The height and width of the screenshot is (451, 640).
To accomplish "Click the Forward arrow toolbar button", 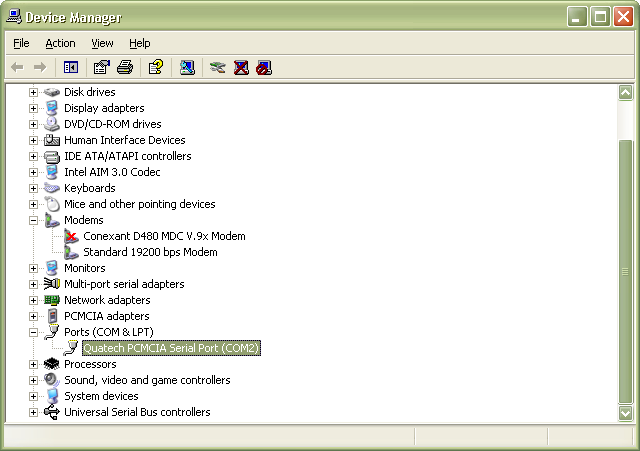I will click(x=40, y=67).
